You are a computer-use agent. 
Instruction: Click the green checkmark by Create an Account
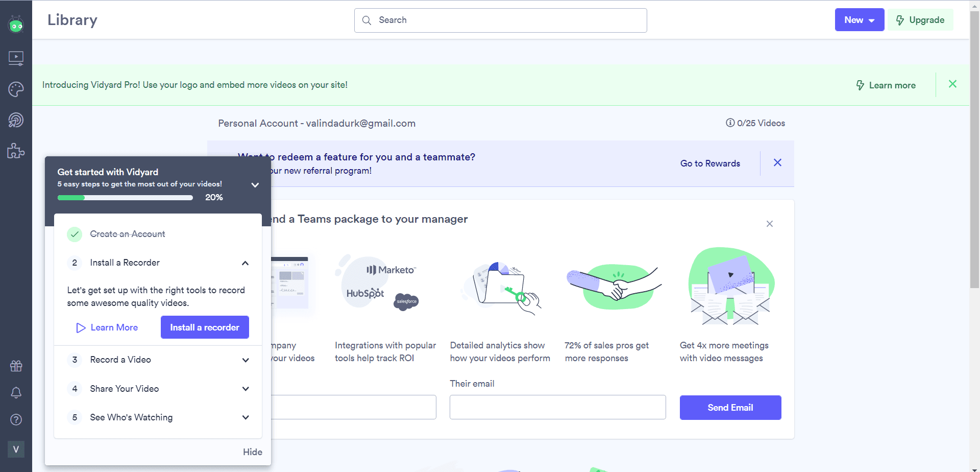coord(75,234)
